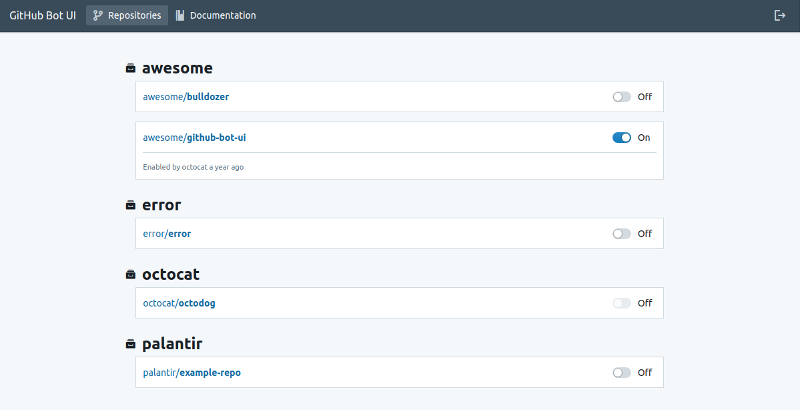Disable the awesome/github-bot-ui toggle switch
Screen dimensions: 800x410
point(621,138)
